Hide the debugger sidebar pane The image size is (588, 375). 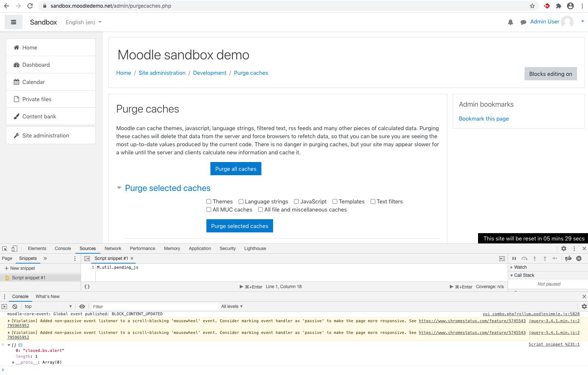tap(502, 258)
